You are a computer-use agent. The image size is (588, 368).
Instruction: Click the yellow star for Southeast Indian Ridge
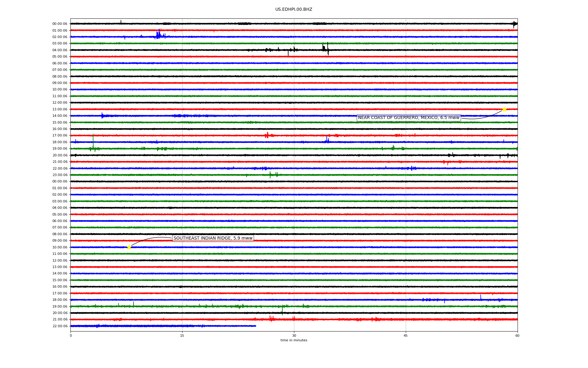pyautogui.click(x=129, y=247)
